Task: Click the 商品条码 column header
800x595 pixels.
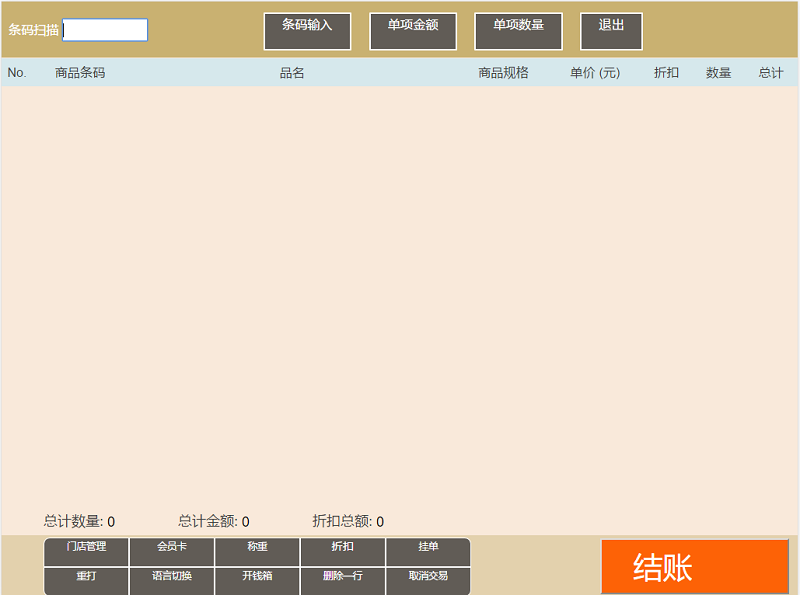Action: [80, 73]
